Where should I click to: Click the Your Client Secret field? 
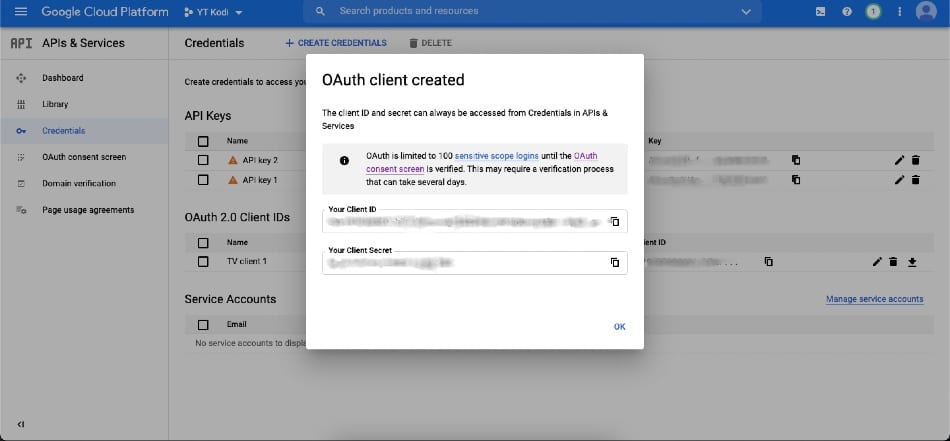pos(474,262)
